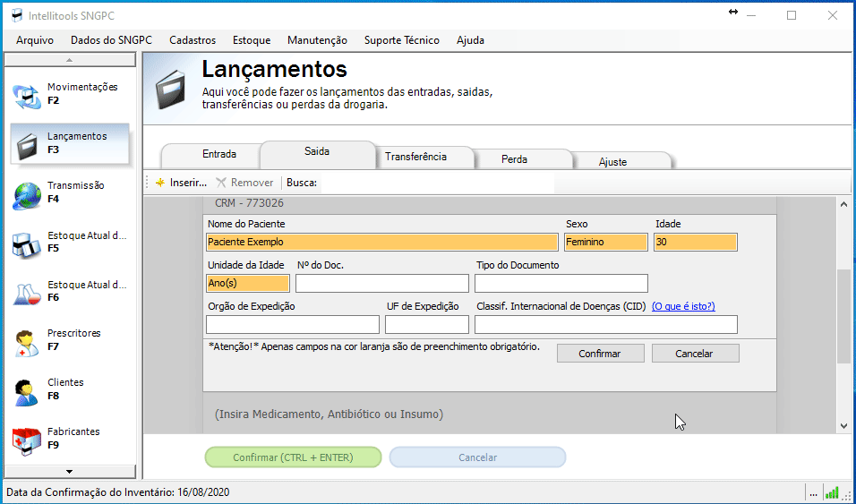This screenshot has height=504, width=856.
Task: Click the Lançamentos book icon in sidebar
Action: point(27,146)
